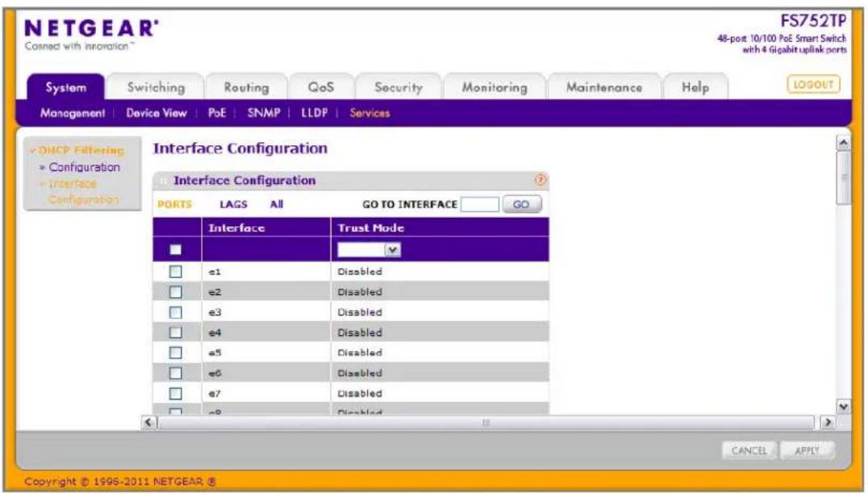Check the box for interface e4
Image resolution: width=868 pixels, height=494 pixels.
(x=176, y=333)
